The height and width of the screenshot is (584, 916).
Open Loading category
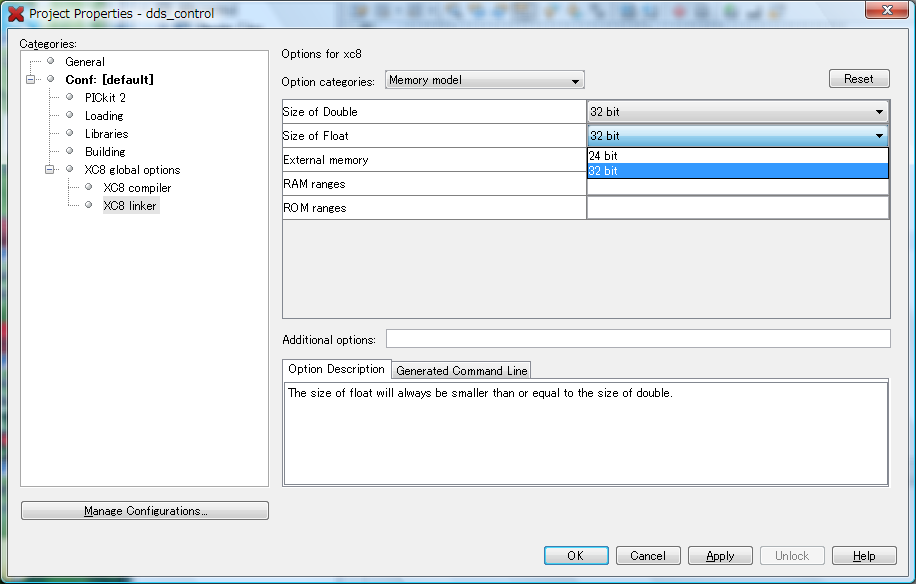point(104,116)
